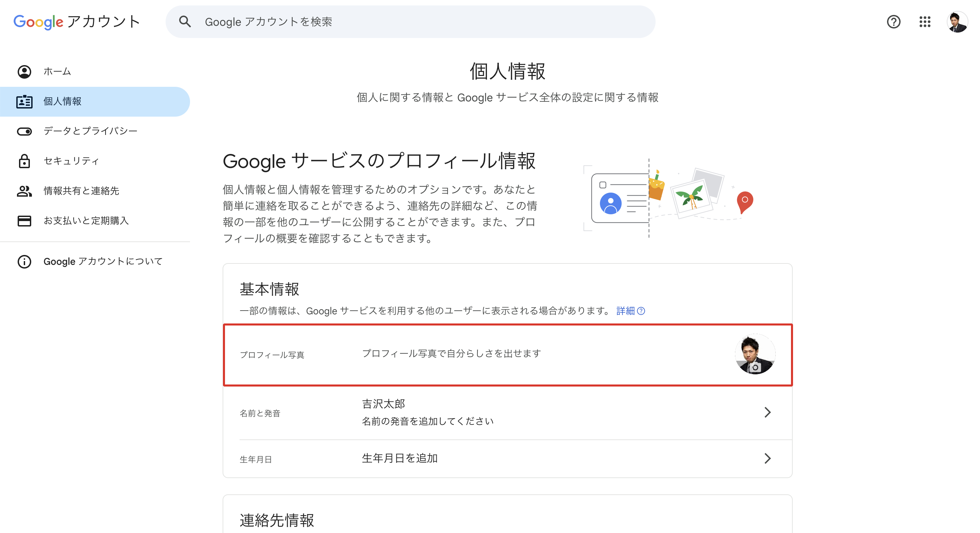Click the ホーム sidebar icon
This screenshot has width=980, height=533.
point(24,72)
